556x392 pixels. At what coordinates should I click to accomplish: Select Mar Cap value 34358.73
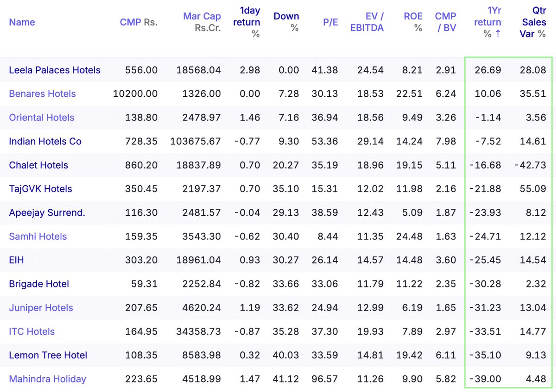198,331
